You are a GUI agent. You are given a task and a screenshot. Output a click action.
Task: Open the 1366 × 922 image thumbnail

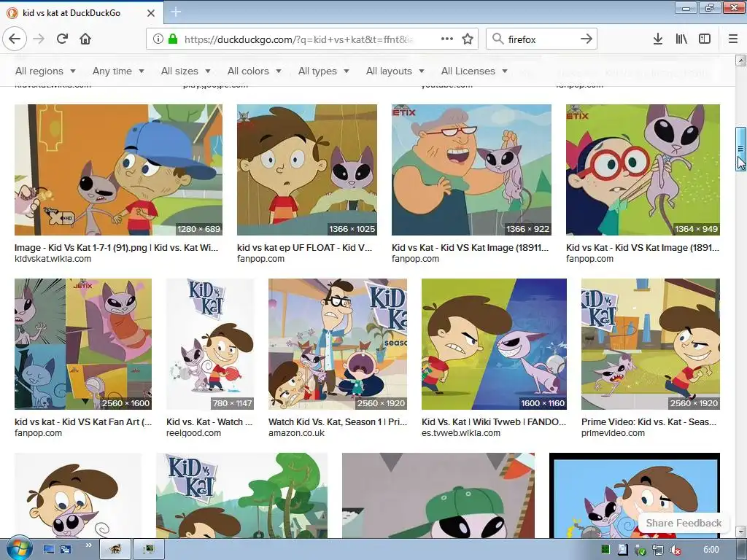coord(471,170)
